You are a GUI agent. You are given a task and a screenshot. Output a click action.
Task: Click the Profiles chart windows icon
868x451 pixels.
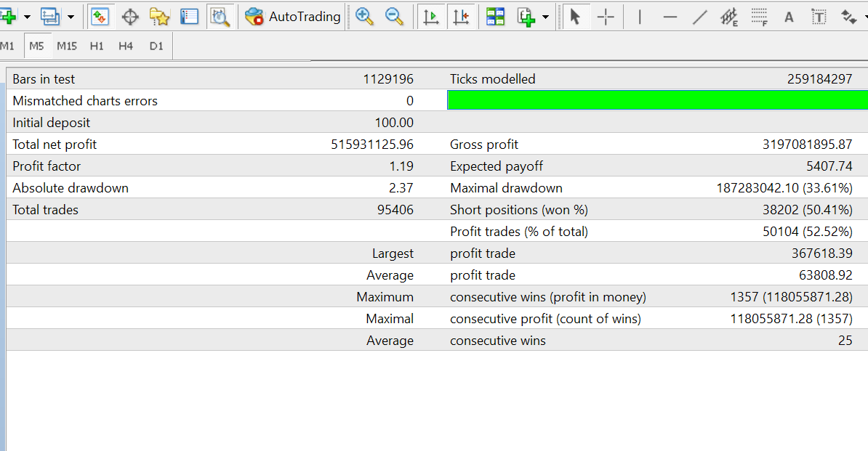point(50,17)
